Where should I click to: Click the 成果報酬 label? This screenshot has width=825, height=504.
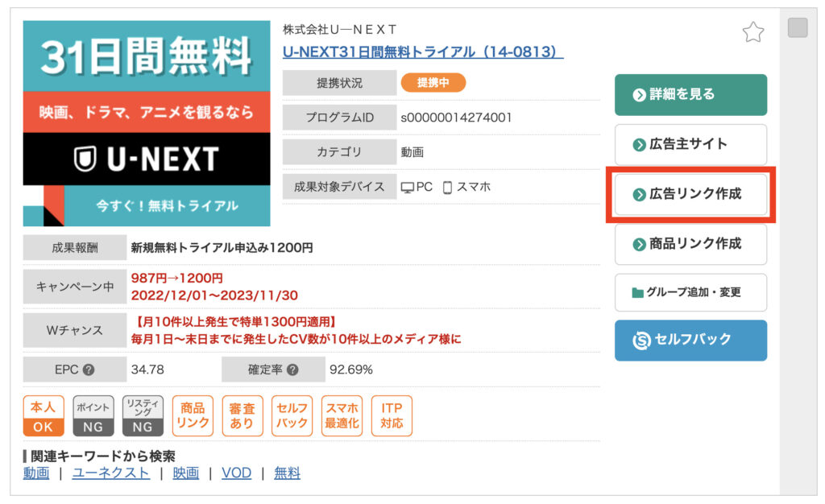75,247
